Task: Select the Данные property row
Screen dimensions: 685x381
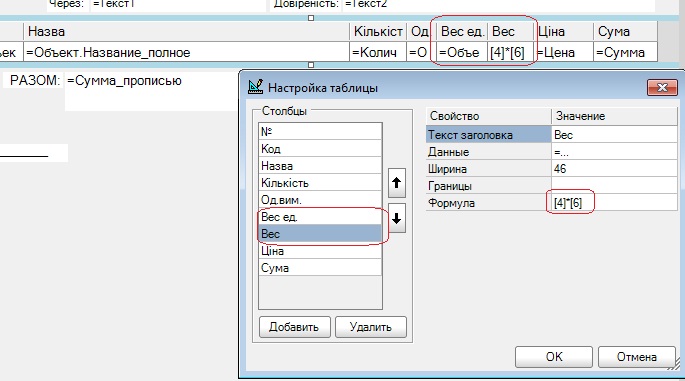Action: pos(488,152)
